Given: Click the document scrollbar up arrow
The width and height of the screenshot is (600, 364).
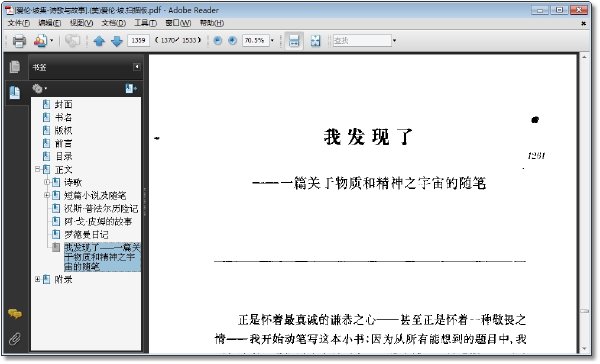Looking at the screenshot, I should click(x=584, y=57).
